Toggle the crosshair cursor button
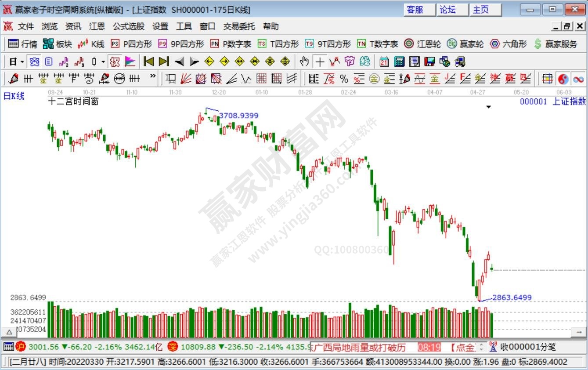The width and height of the screenshot is (588, 370). click(x=320, y=62)
